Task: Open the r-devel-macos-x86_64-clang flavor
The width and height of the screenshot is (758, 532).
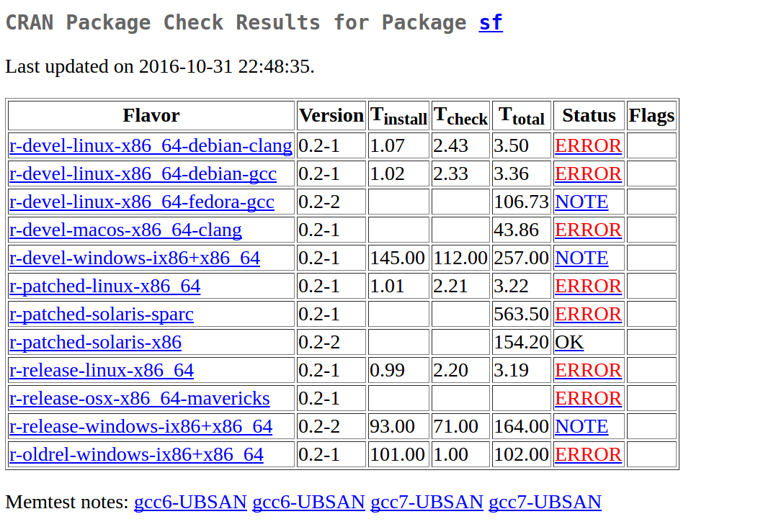Action: pyautogui.click(x=125, y=230)
